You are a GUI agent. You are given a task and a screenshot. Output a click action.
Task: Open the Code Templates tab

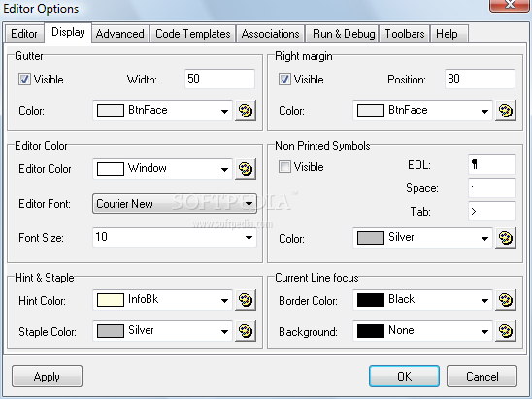[193, 34]
